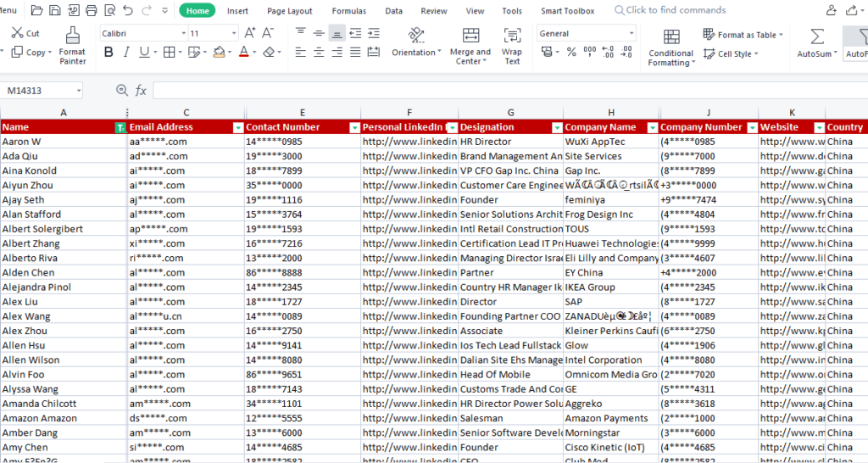Open the Page Layout tab
This screenshot has height=463, width=868.
point(290,10)
